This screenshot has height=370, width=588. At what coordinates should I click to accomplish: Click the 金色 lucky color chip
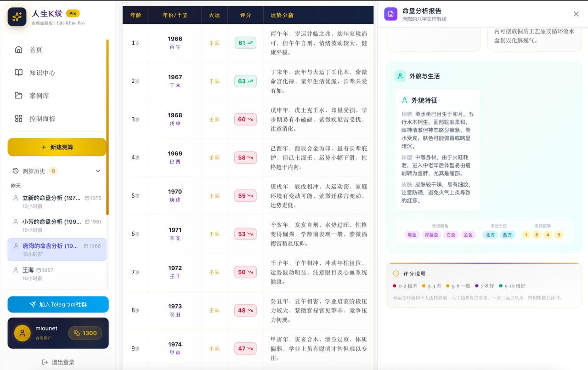click(x=468, y=235)
